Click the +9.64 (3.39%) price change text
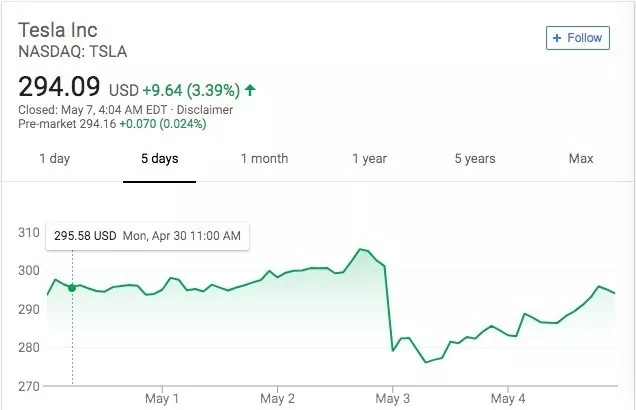 [x=191, y=90]
